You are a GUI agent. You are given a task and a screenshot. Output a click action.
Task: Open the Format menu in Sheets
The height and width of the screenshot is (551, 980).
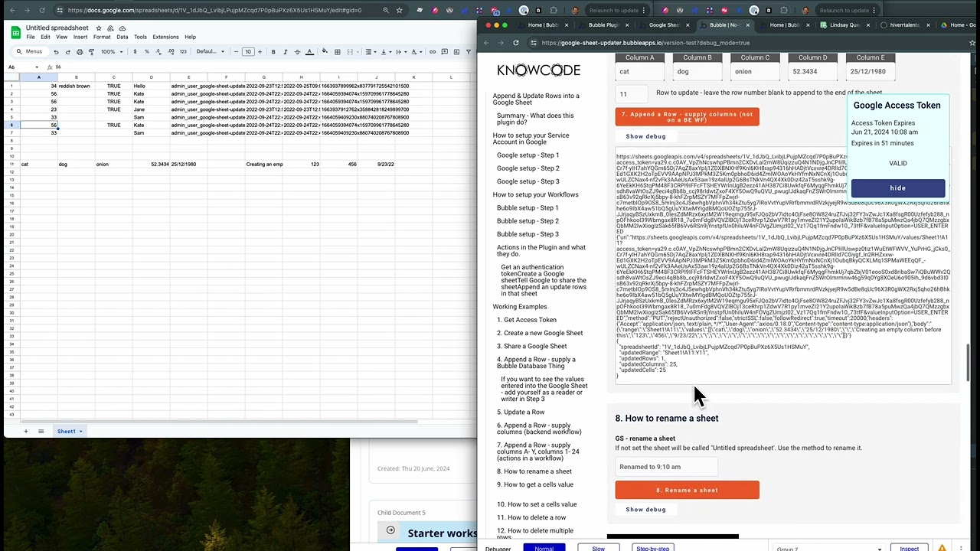click(x=102, y=37)
